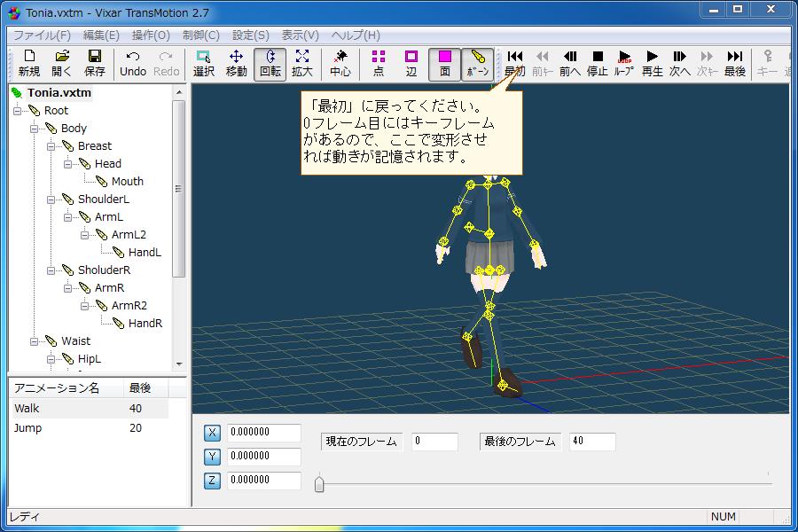This screenshot has width=798, height=532.
Task: Expand the Waist tree node
Action: 32,340
